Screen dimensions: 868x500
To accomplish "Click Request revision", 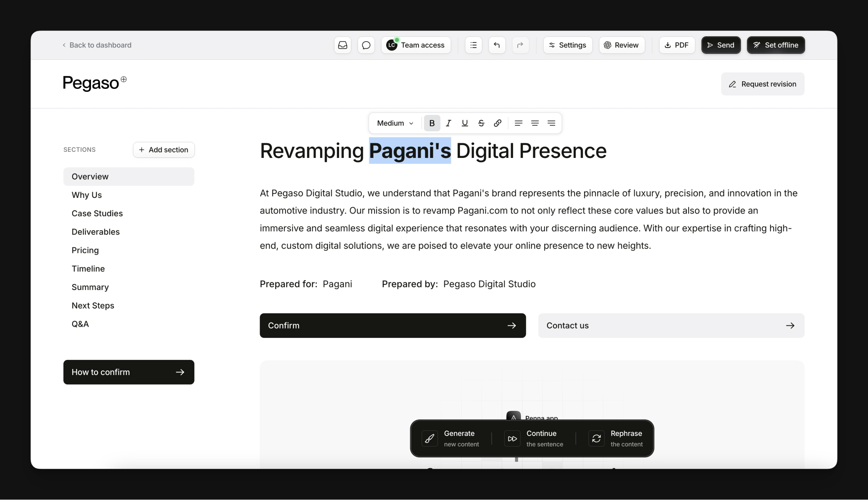I will [x=763, y=84].
